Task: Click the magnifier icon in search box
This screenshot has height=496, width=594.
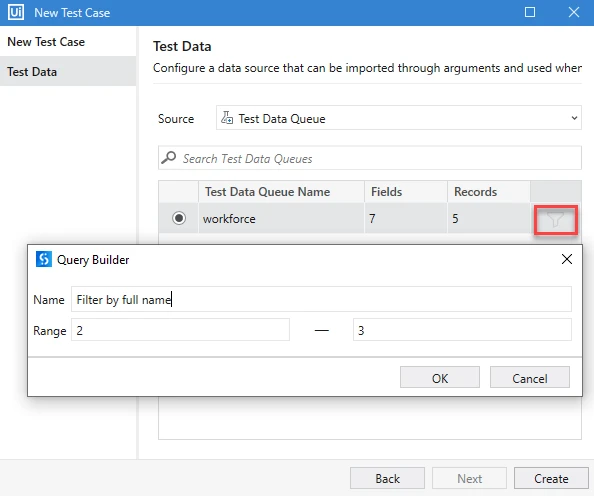Action: pyautogui.click(x=169, y=158)
